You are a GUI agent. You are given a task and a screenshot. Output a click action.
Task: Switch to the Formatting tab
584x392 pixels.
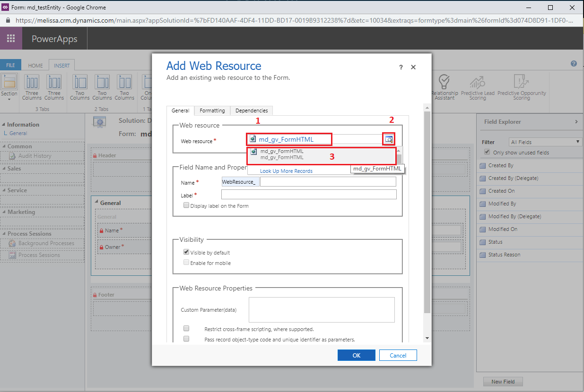pyautogui.click(x=212, y=111)
